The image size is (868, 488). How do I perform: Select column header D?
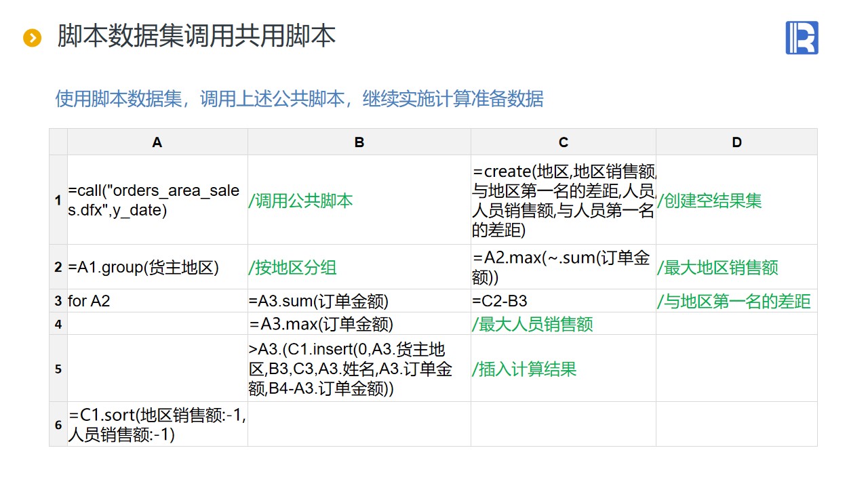click(737, 142)
